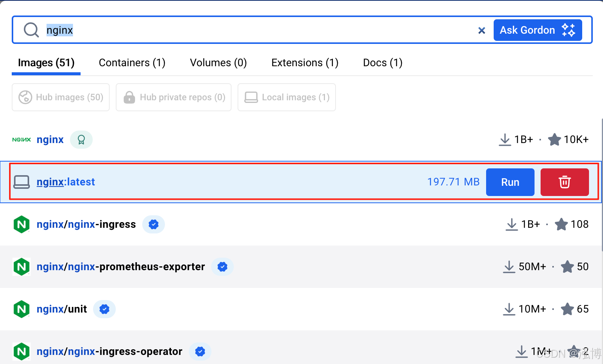This screenshot has height=364, width=603.
Task: Click the local image laptop icon for nginx:latest
Action: 22,182
